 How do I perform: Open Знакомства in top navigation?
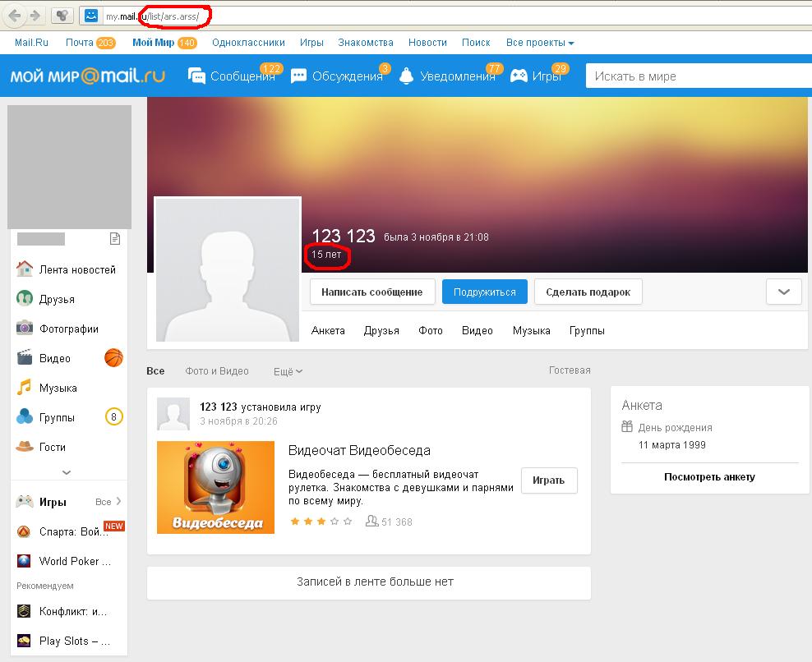coord(366,43)
